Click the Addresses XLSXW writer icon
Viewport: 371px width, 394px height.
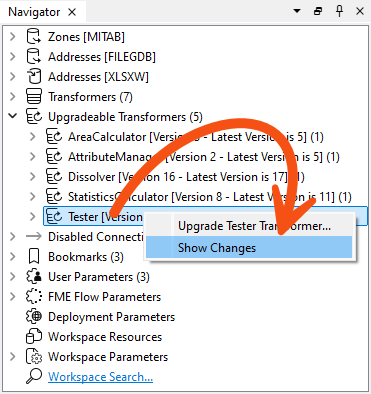pyautogui.click(x=34, y=77)
